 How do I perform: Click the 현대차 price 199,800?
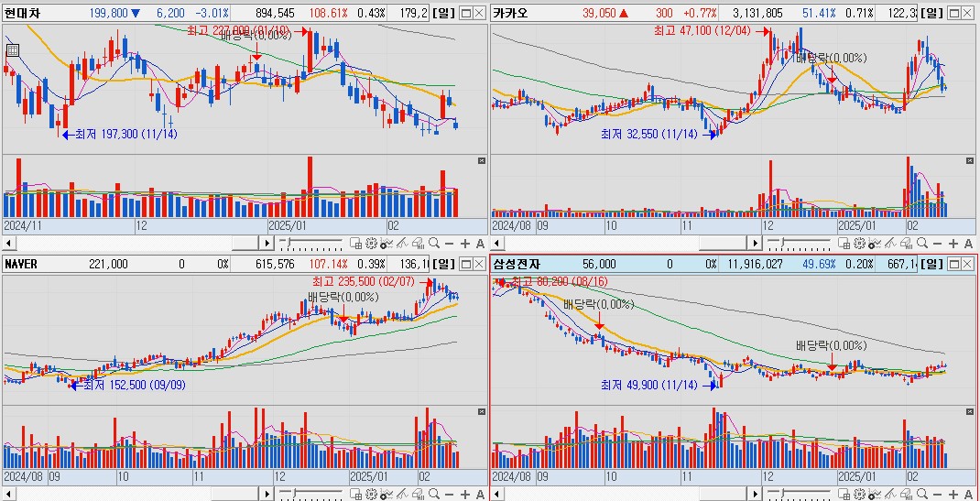(109, 13)
